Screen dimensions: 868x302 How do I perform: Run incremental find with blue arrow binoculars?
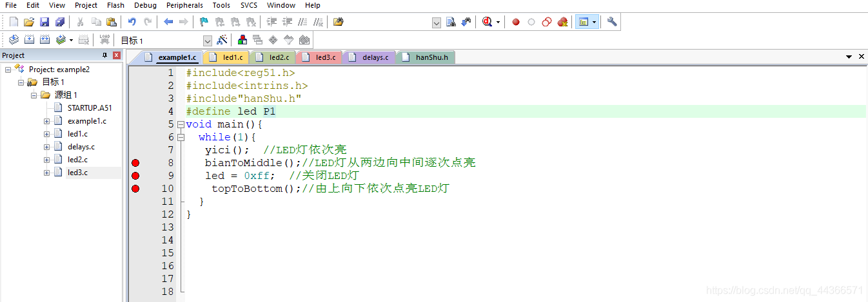click(466, 22)
